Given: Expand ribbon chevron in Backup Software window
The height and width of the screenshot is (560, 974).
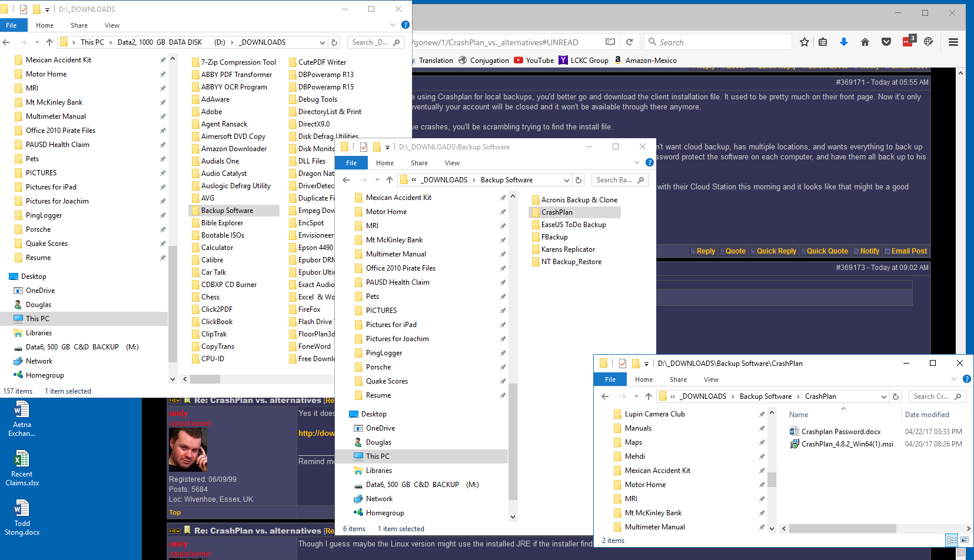Looking at the screenshot, I should 636,162.
